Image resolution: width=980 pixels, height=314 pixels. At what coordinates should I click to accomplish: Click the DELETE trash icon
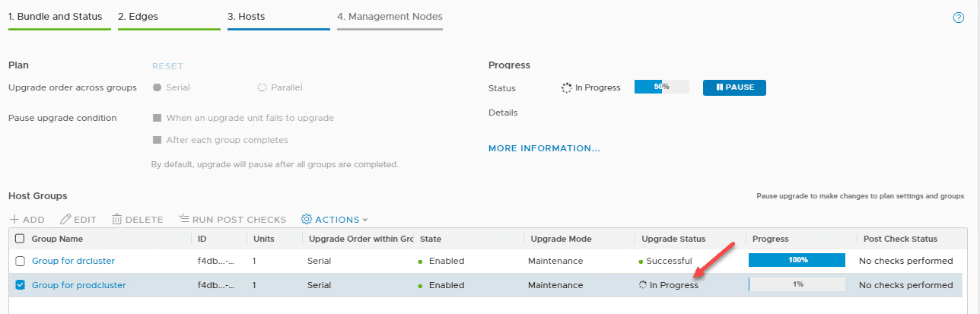tap(117, 219)
